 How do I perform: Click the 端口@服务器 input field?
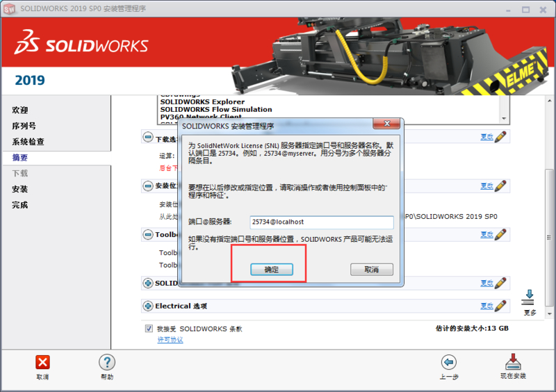pos(322,222)
